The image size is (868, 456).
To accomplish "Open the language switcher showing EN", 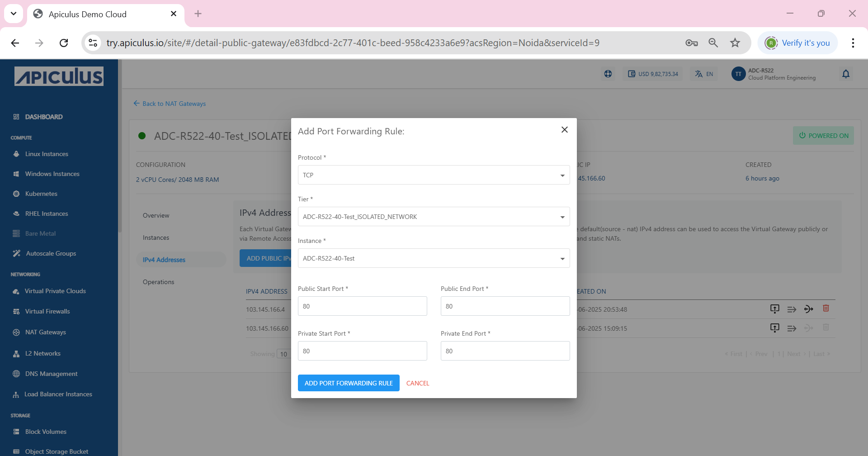I will 703,74.
